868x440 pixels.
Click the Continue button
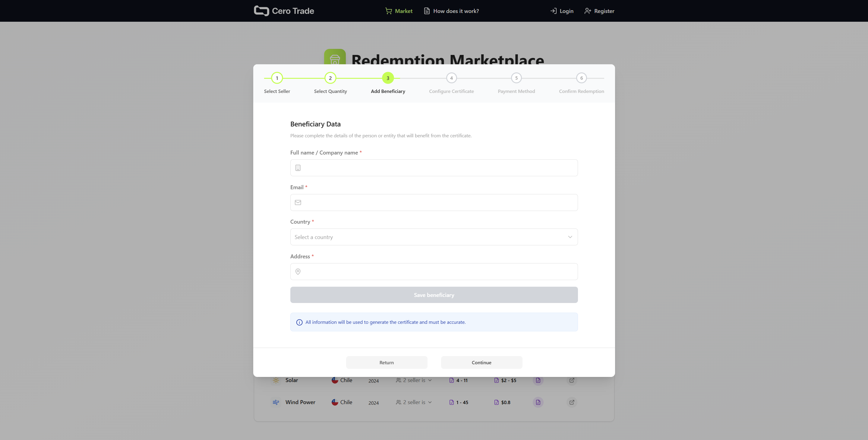[x=481, y=362]
